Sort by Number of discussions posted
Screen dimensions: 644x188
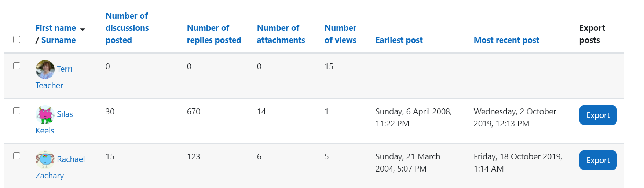click(x=127, y=28)
